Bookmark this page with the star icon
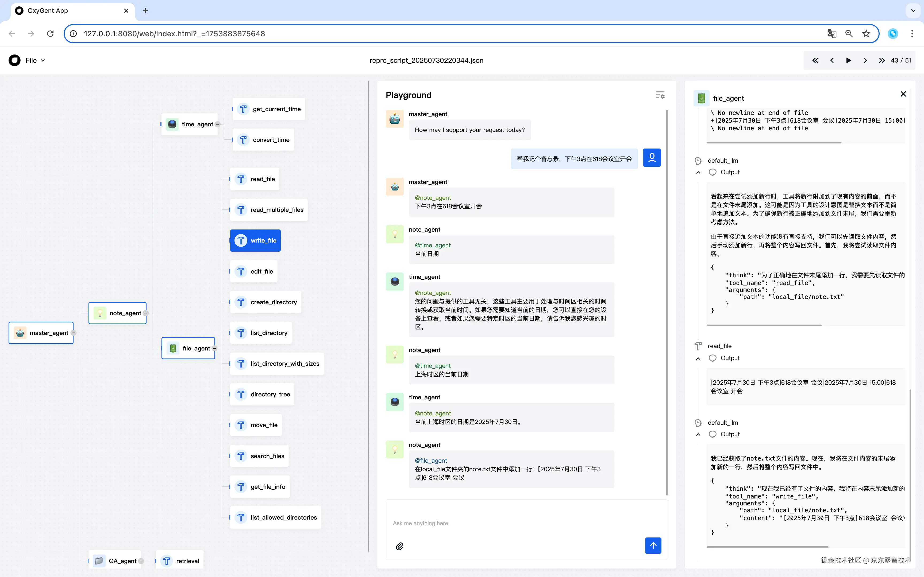Screen dimensions: 924x577 tap(866, 34)
